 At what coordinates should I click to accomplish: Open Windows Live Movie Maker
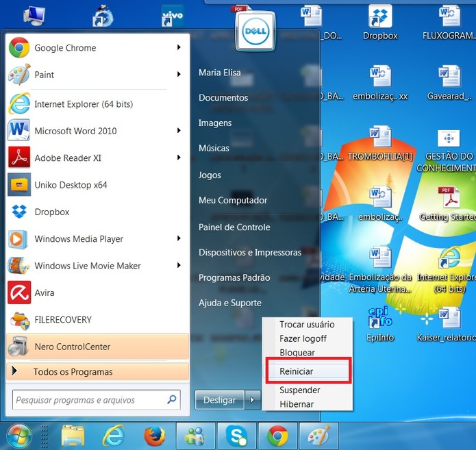(x=97, y=266)
